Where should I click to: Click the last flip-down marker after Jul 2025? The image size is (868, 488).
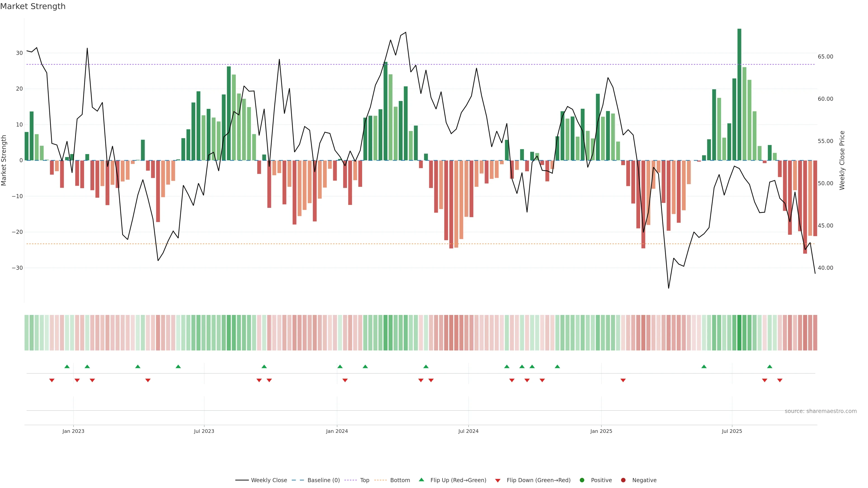click(780, 380)
